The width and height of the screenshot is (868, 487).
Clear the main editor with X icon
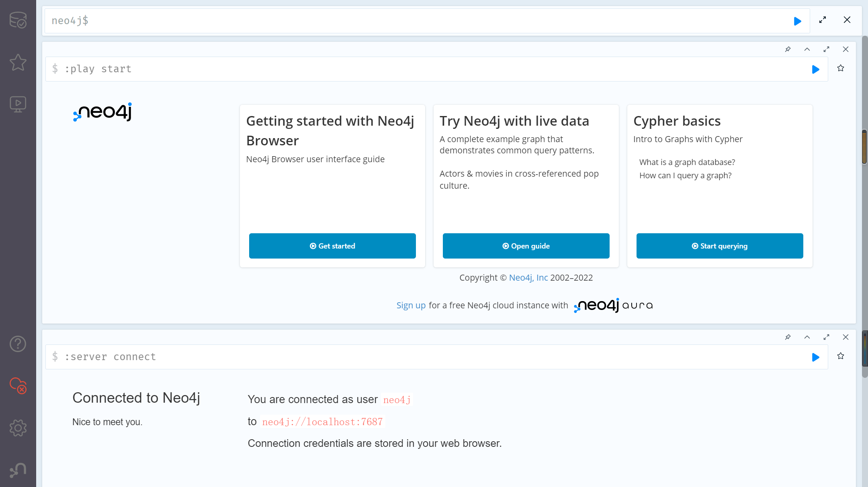pyautogui.click(x=847, y=20)
